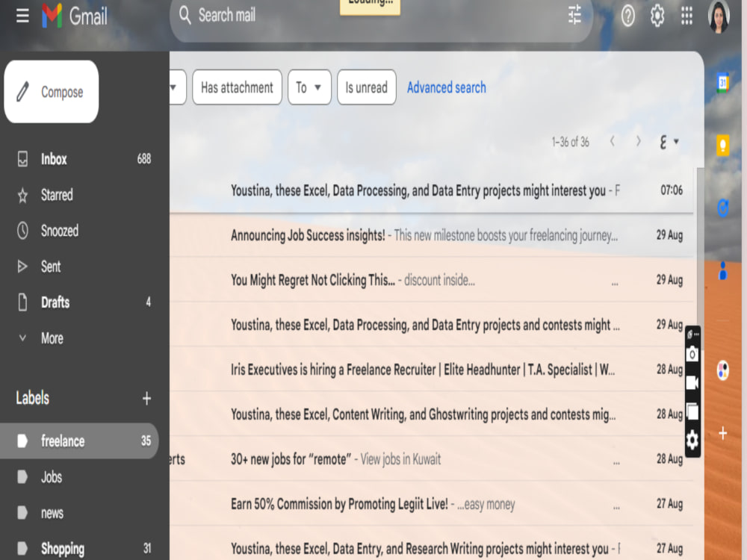Click the Snoozed clock icon
This screenshot has height=560, width=747.
(x=22, y=231)
